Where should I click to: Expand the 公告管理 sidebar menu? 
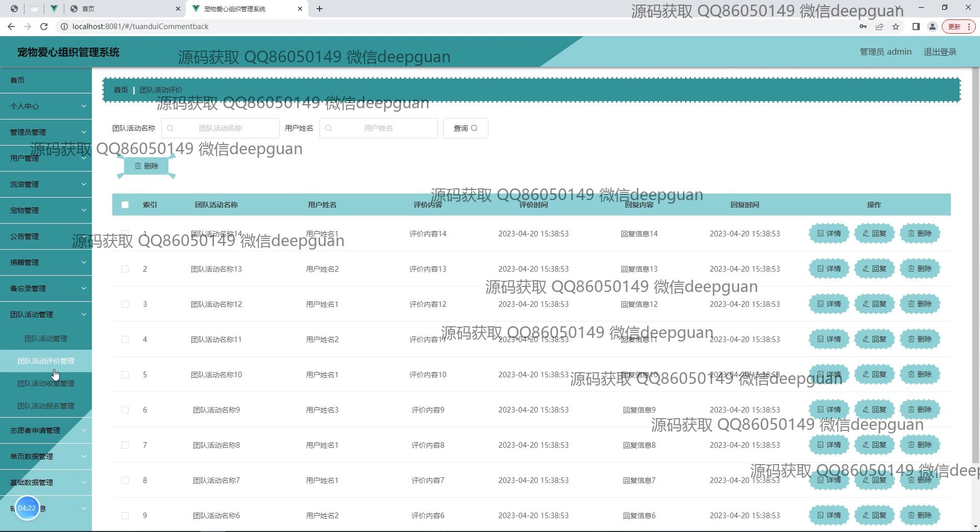[46, 236]
